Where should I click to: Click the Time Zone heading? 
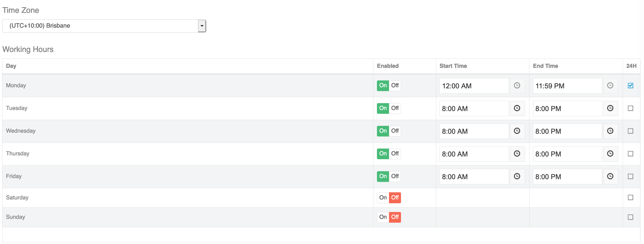point(21,10)
